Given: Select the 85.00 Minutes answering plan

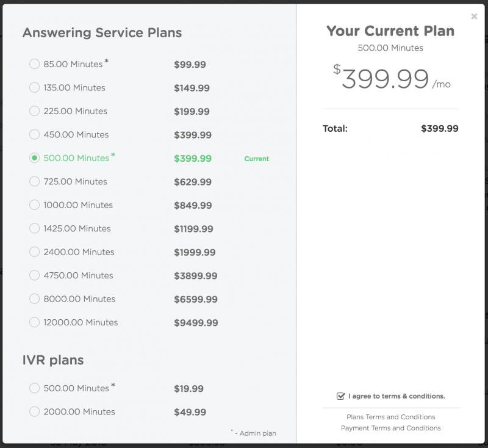Looking at the screenshot, I should coord(35,64).
